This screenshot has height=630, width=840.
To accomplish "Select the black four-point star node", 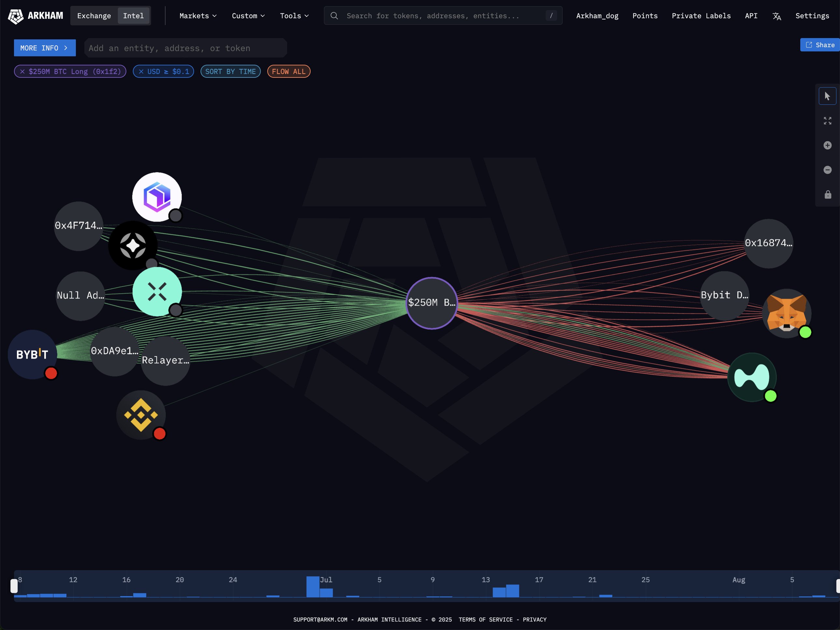I will click(133, 246).
